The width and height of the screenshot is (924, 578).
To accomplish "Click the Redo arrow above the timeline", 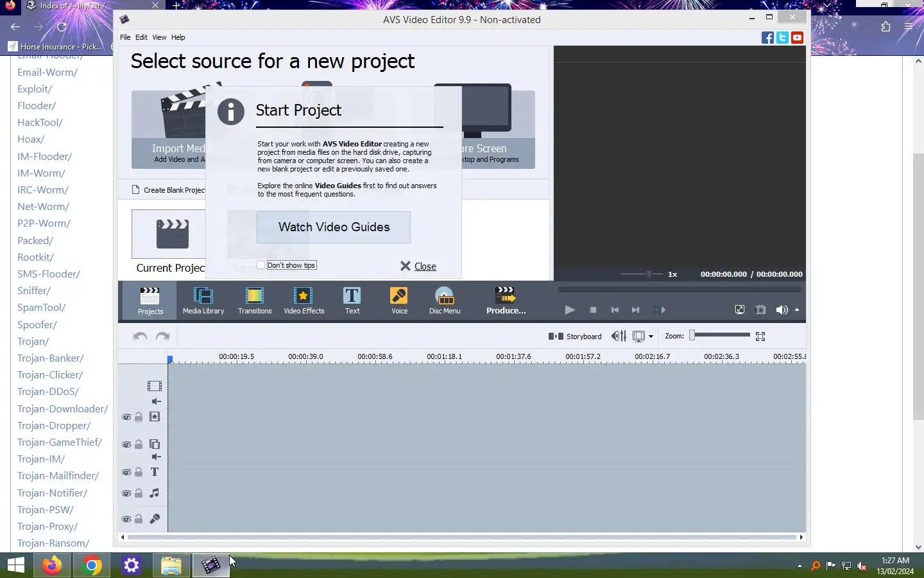I will [163, 336].
